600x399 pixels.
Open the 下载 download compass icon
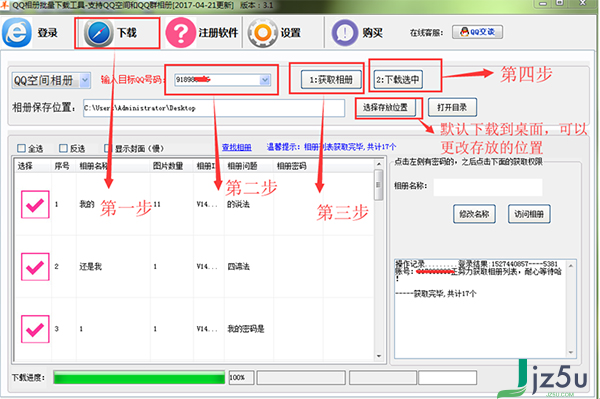coord(98,33)
